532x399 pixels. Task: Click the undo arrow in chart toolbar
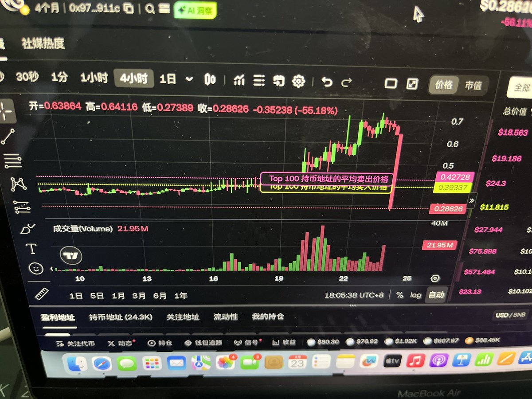pyautogui.click(x=327, y=82)
